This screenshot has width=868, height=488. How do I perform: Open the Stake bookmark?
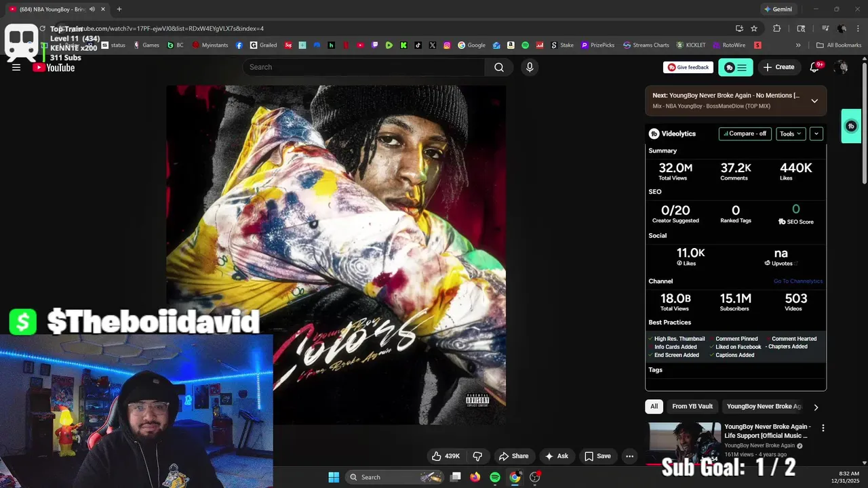pyautogui.click(x=562, y=45)
